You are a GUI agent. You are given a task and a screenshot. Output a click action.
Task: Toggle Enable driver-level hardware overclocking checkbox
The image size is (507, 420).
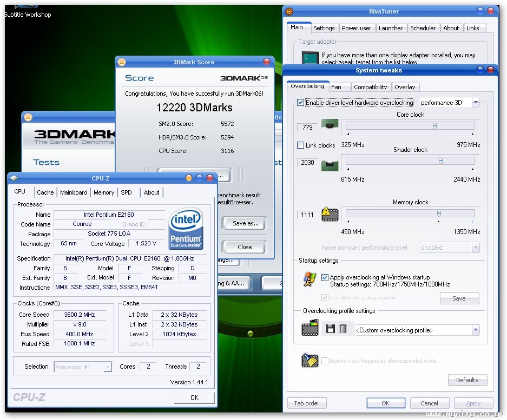[300, 103]
